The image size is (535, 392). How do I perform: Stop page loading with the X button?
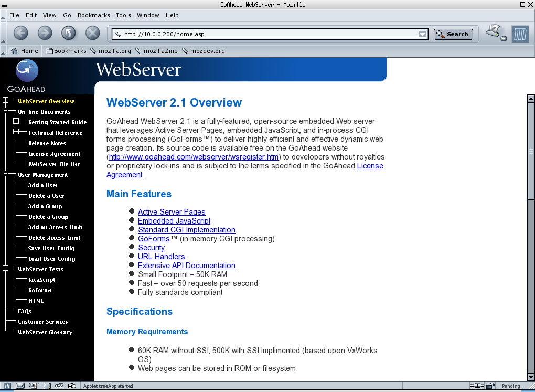(x=92, y=33)
